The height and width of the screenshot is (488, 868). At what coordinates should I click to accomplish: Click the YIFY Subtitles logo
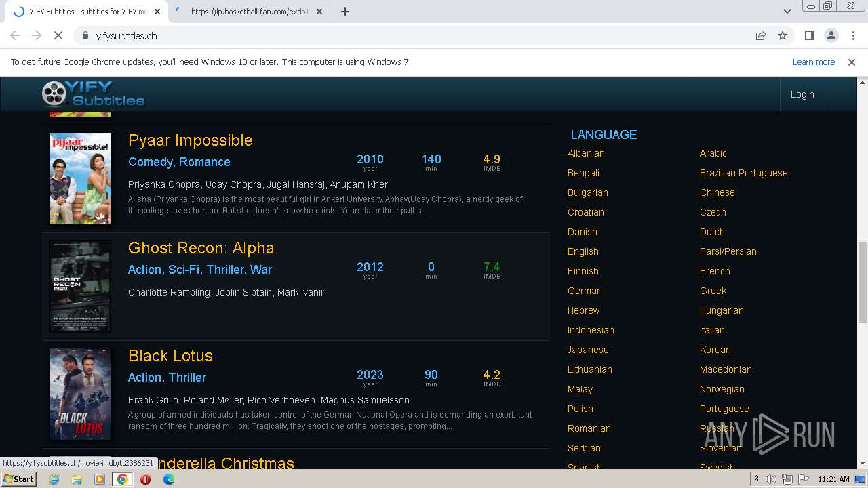93,94
